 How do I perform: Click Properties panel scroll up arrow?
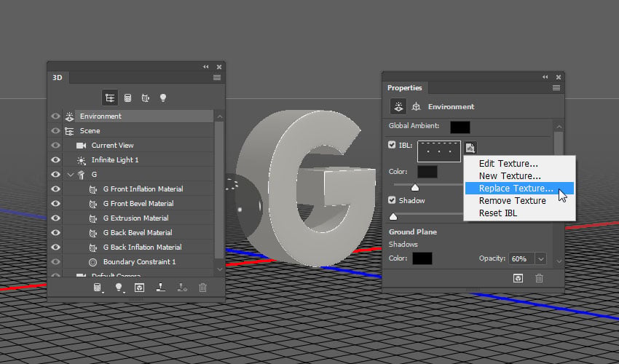click(x=559, y=127)
